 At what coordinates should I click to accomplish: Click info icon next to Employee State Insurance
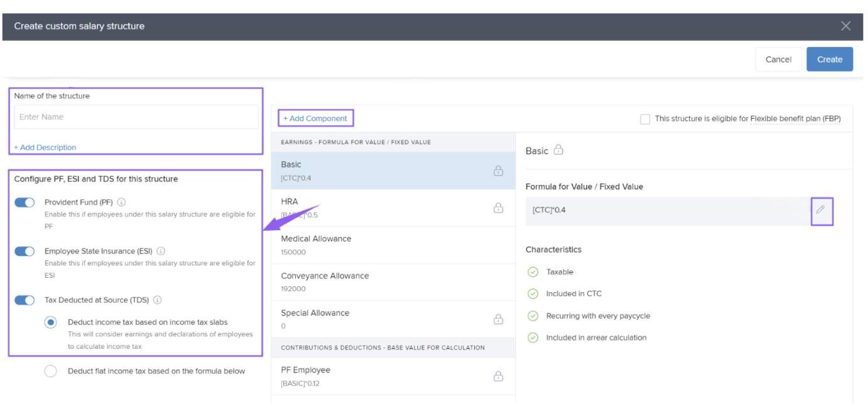pos(161,252)
